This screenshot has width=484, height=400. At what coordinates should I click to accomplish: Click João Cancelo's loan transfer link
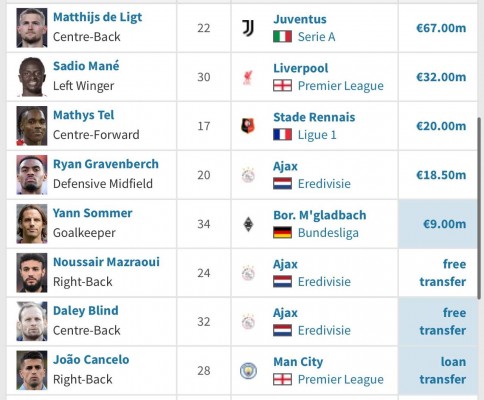(443, 371)
